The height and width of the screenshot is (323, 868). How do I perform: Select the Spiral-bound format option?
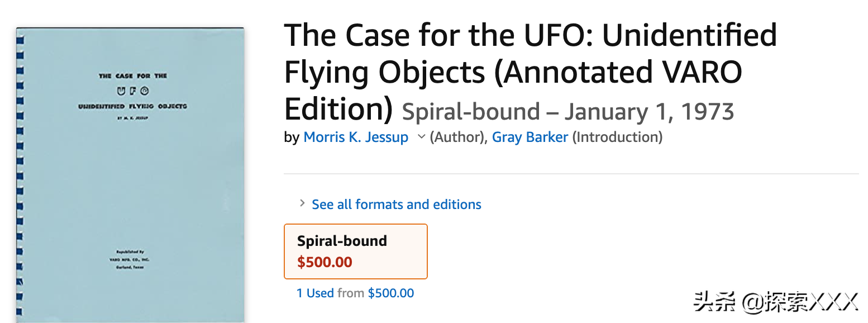(x=355, y=251)
